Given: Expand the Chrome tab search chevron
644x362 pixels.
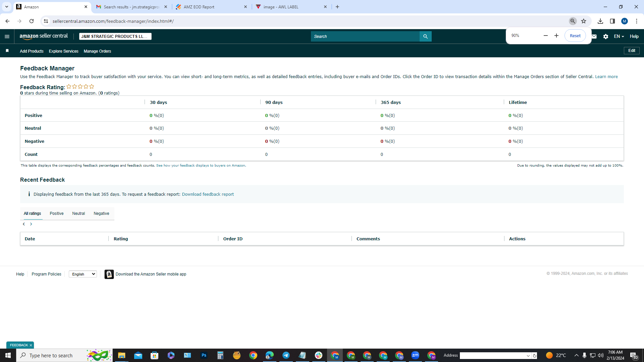Looking at the screenshot, I should tap(7, 7).
